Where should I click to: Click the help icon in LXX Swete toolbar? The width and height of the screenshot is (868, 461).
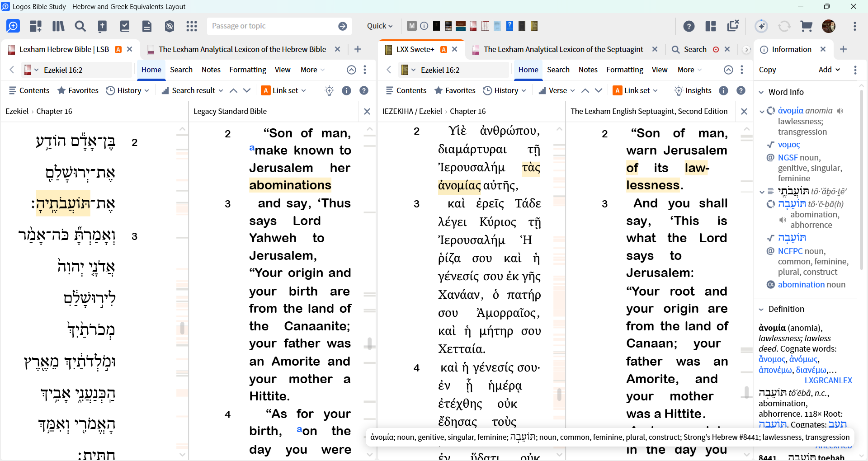[x=741, y=90]
